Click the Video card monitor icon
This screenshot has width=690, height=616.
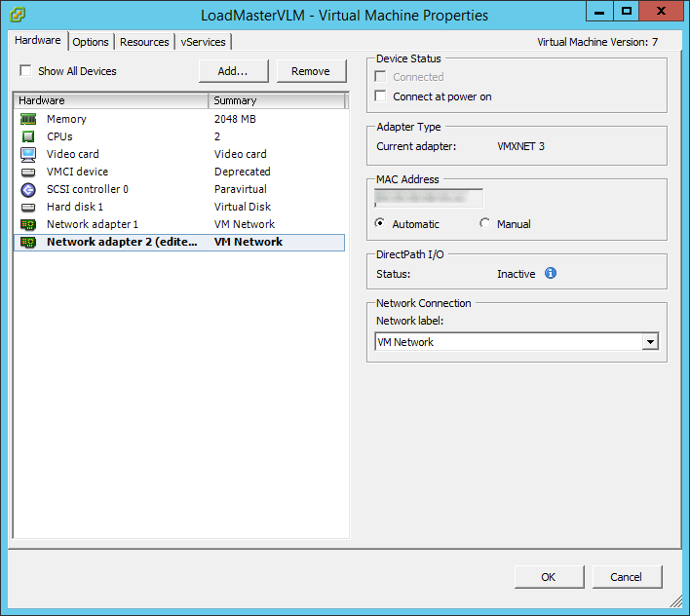click(28, 154)
